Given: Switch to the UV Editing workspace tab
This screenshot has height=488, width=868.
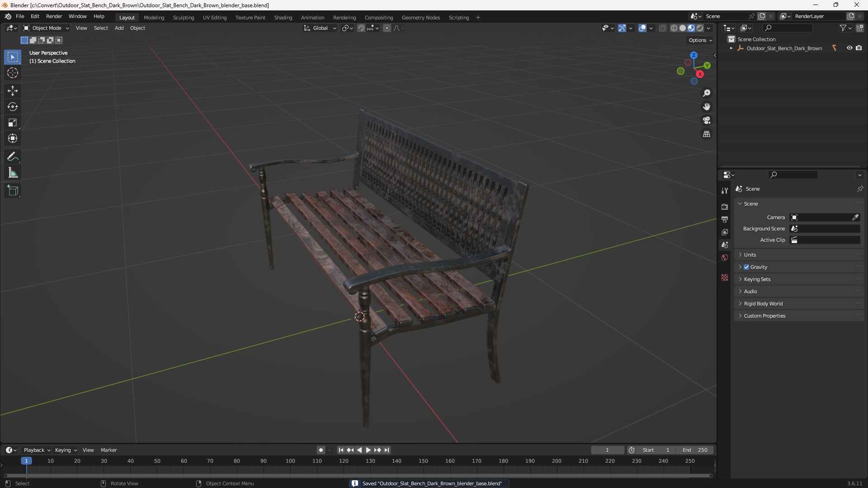Looking at the screenshot, I should pos(215,18).
